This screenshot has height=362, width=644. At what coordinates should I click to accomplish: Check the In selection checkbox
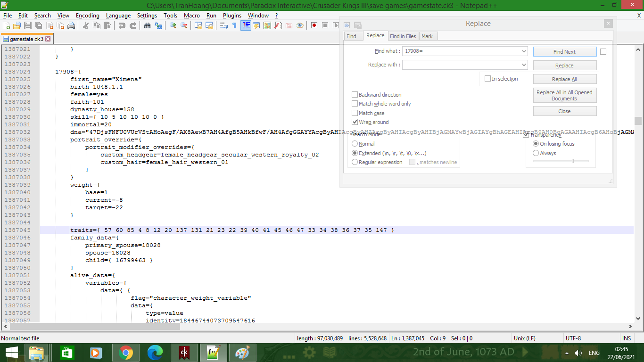click(488, 79)
